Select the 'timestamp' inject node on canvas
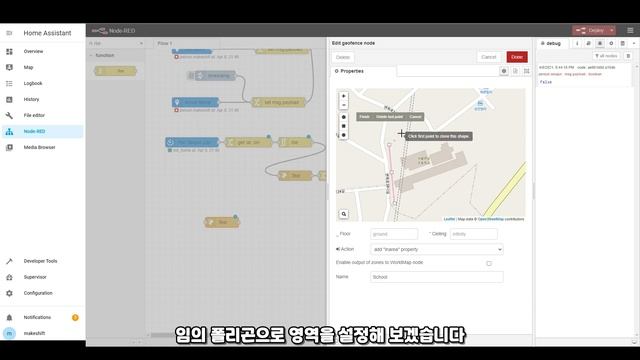 [215, 76]
